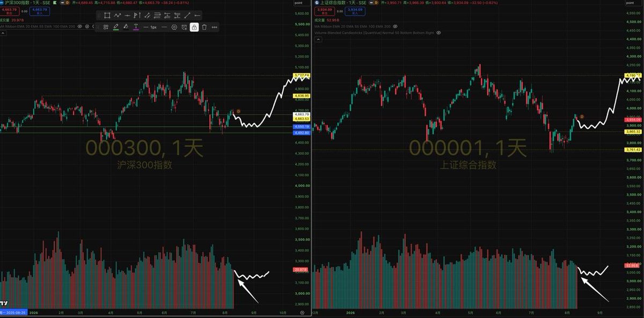Image resolution: width=644 pixels, height=318 pixels.
Task: Select the horizontal ray tool
Action: click(127, 15)
